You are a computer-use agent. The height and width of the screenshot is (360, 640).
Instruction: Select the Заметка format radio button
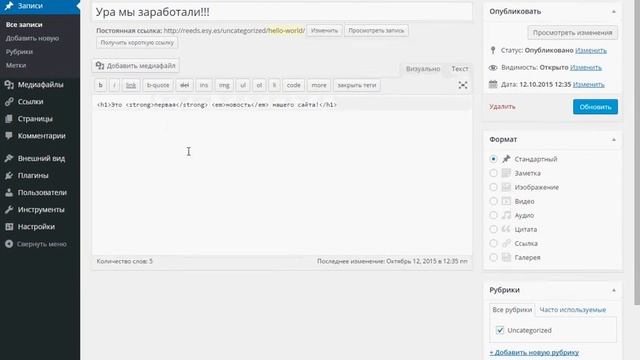coord(493,173)
